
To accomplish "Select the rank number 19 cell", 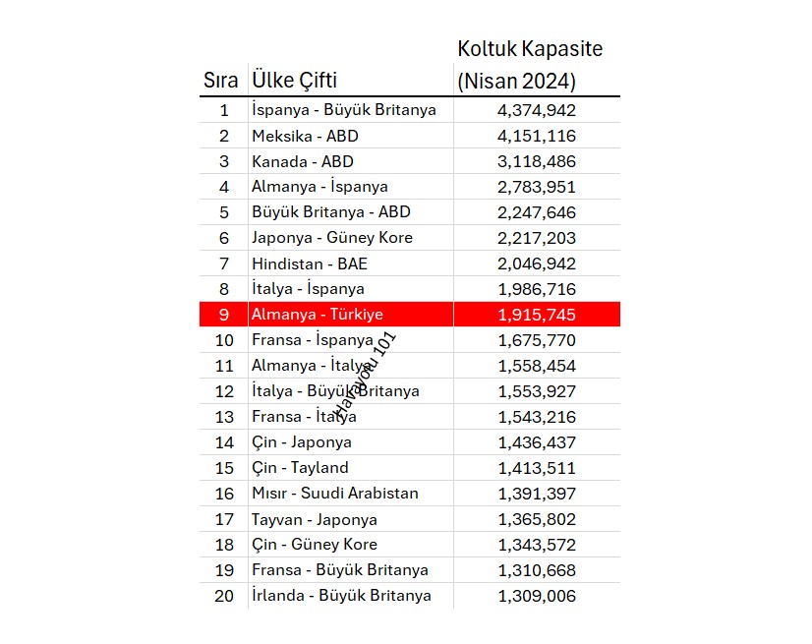I will click(224, 570).
